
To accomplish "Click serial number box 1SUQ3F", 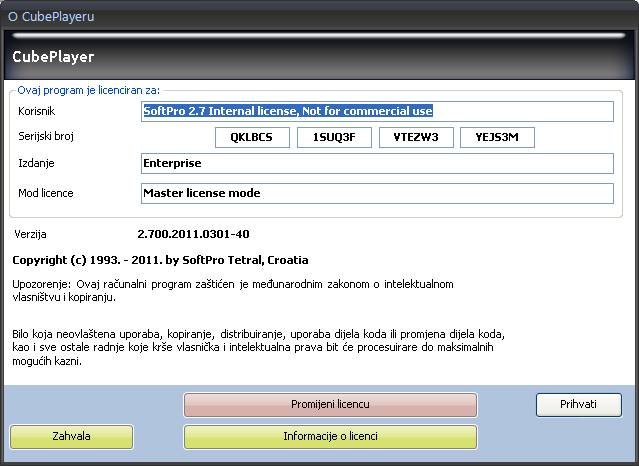I will pos(334,137).
